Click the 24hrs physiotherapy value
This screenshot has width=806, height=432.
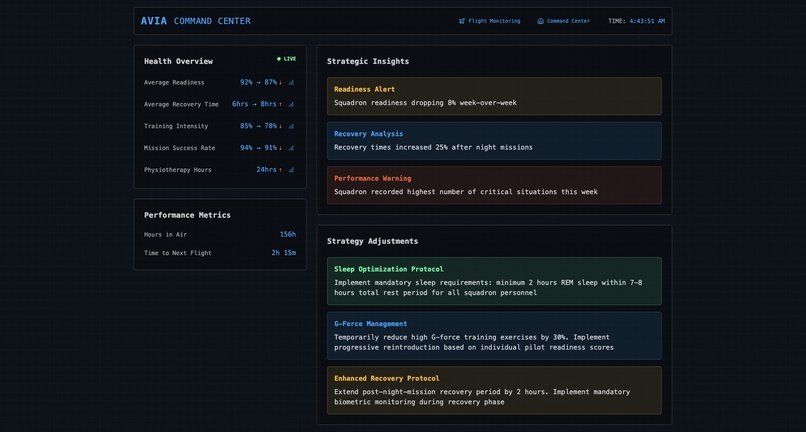[266, 170]
